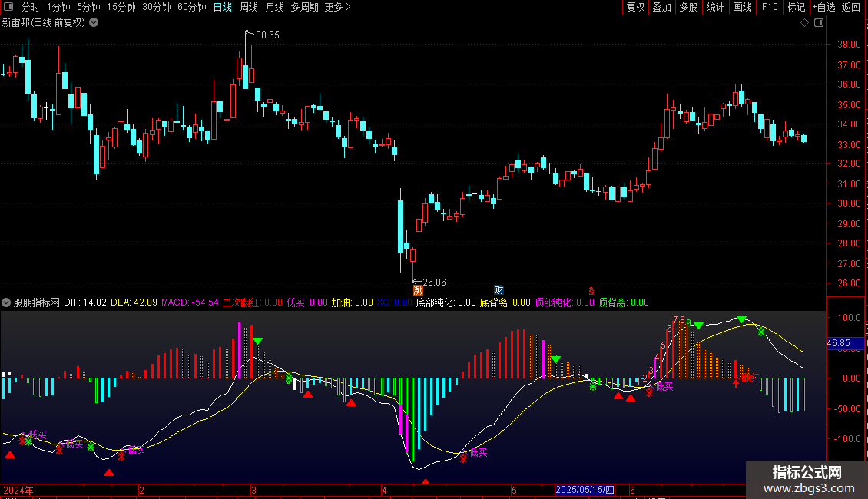Open the 多周期 multi-period view
Image resolution: width=868 pixels, height=499 pixels.
pos(304,7)
